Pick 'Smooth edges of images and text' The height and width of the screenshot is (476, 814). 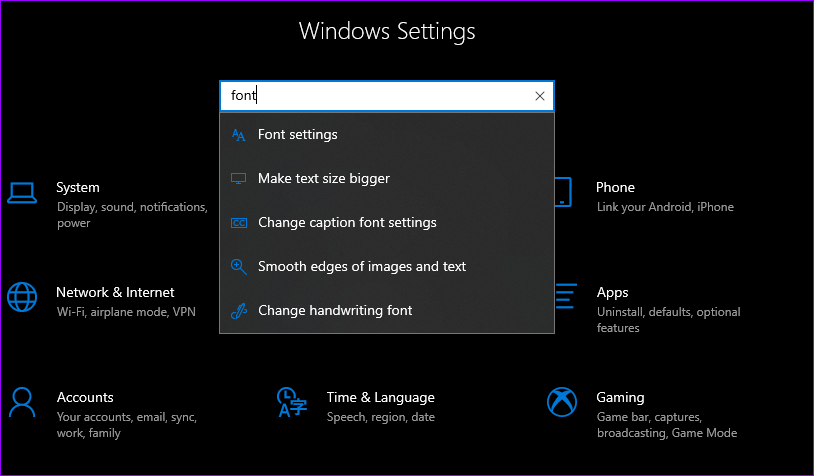click(362, 267)
